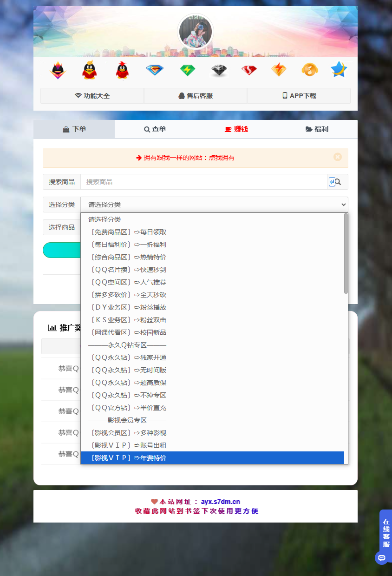
Task: Switch to the 查单 tab
Action: click(x=155, y=129)
